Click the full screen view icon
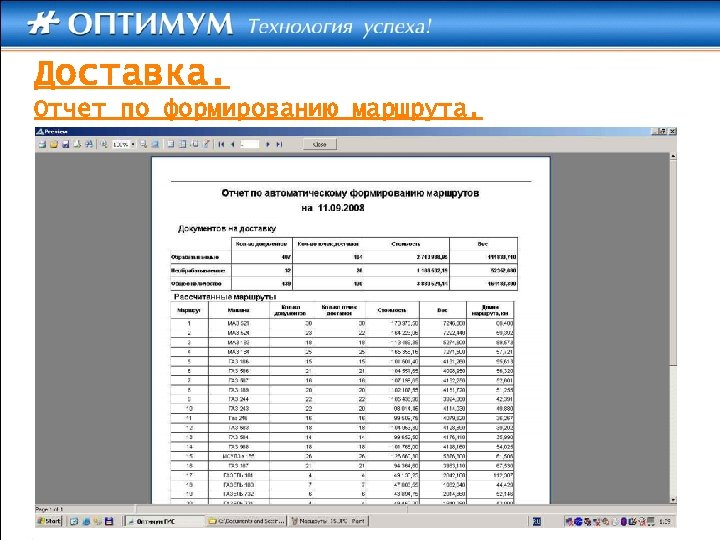The width and height of the screenshot is (720, 540). [155, 144]
